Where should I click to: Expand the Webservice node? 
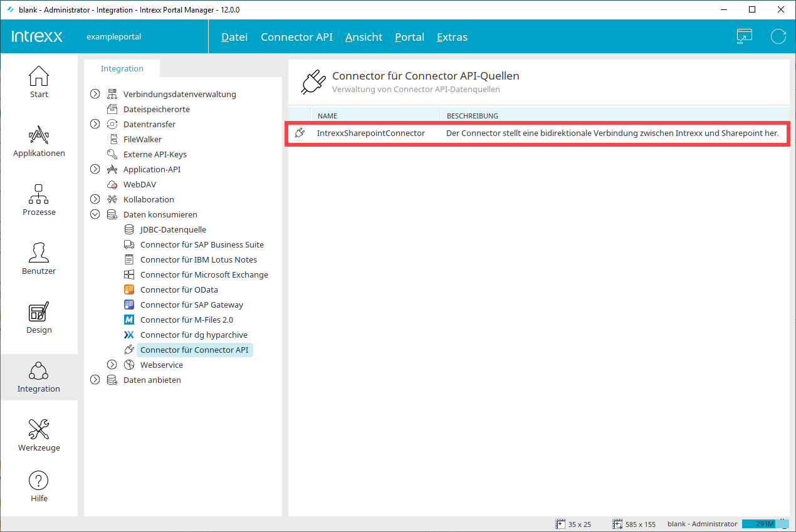112,365
